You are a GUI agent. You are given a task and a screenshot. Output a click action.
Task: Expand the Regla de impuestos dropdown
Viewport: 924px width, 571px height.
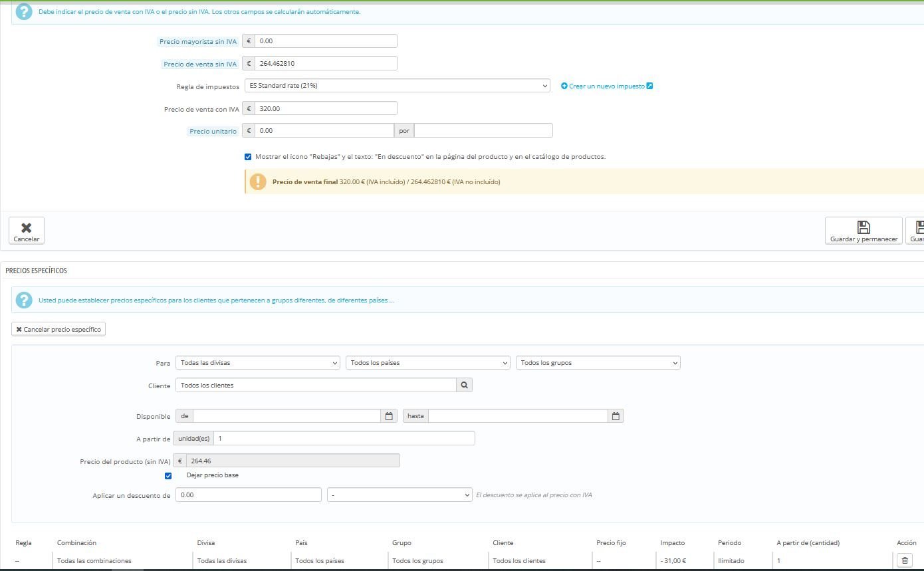396,86
